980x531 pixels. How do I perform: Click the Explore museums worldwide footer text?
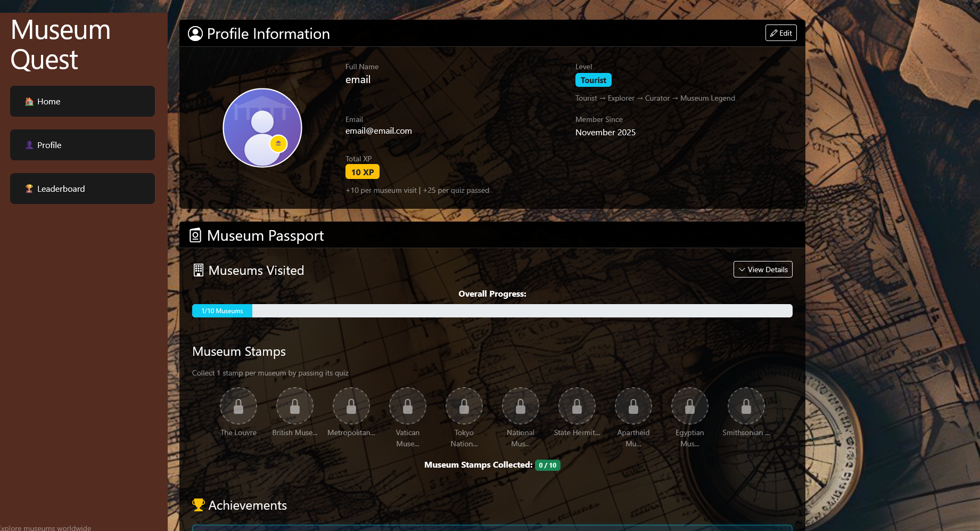pyautogui.click(x=45, y=528)
